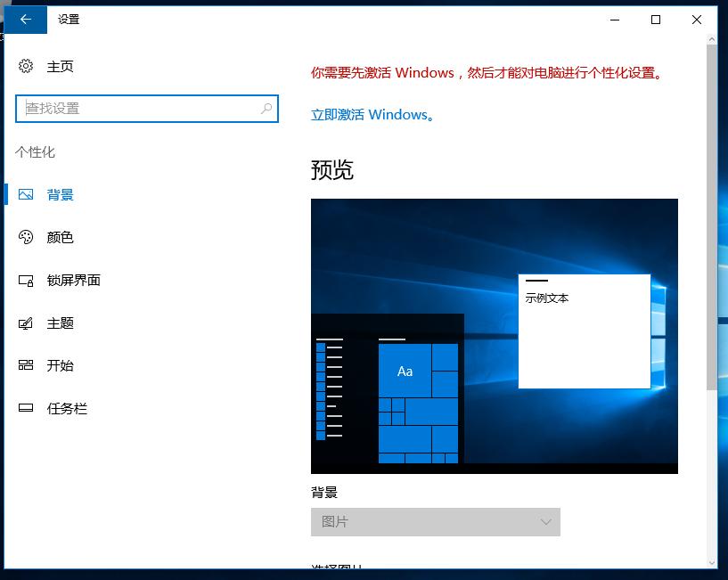Click the 任务栏 (Taskbar) sidebar icon

(x=26, y=408)
